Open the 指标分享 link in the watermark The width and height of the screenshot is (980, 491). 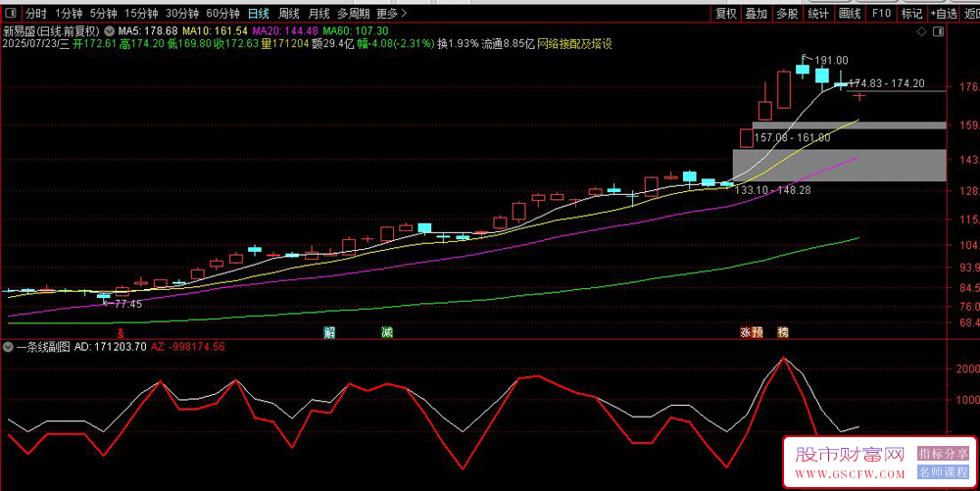943,454
